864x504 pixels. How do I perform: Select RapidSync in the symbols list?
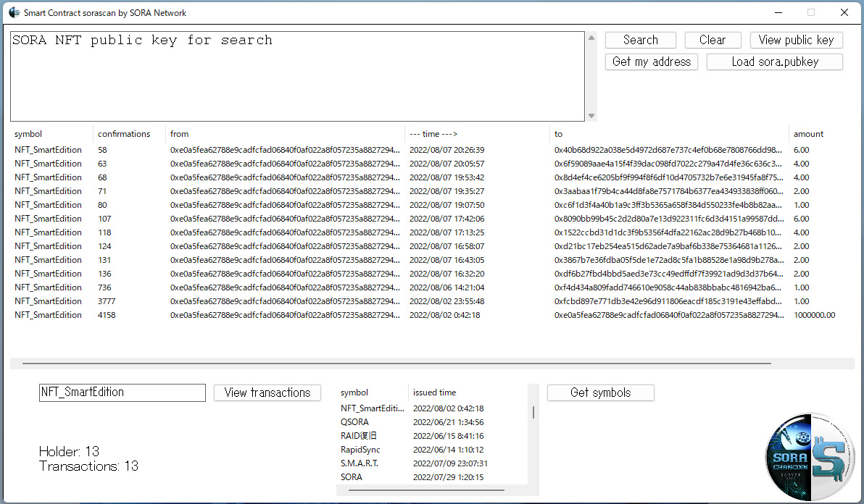tap(432, 450)
